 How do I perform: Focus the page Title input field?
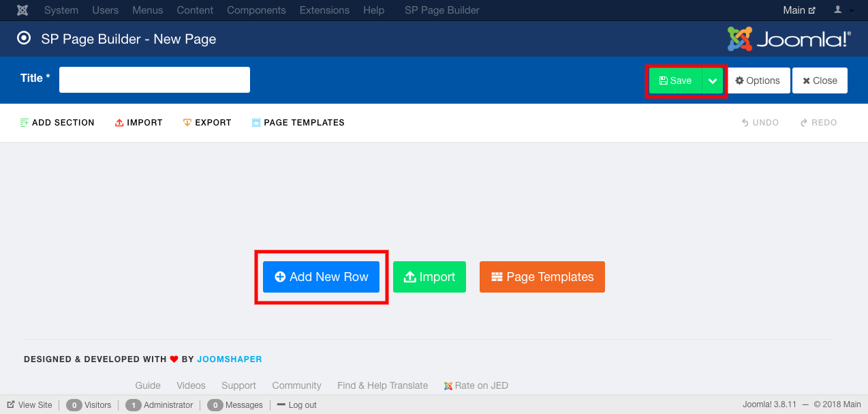pos(155,80)
